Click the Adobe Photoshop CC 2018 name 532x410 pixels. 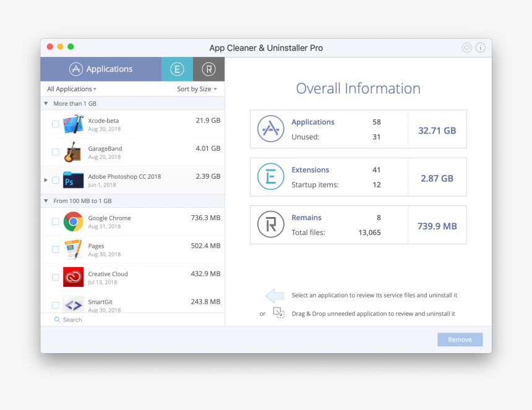tap(124, 177)
